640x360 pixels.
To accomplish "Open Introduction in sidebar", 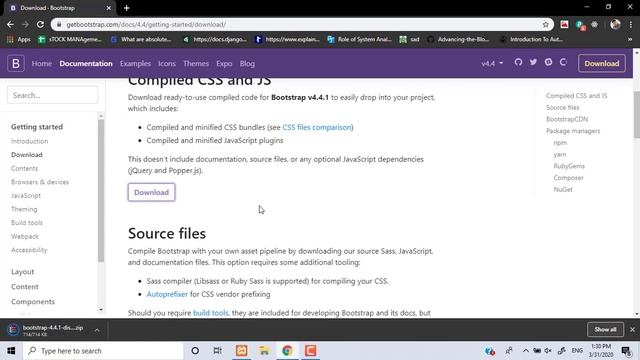I will pos(29,141).
